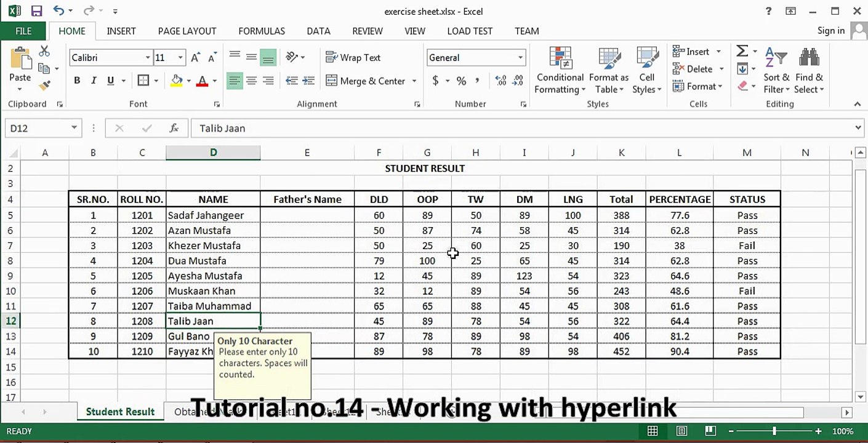Open the Conditional Formatting menu

coord(560,70)
